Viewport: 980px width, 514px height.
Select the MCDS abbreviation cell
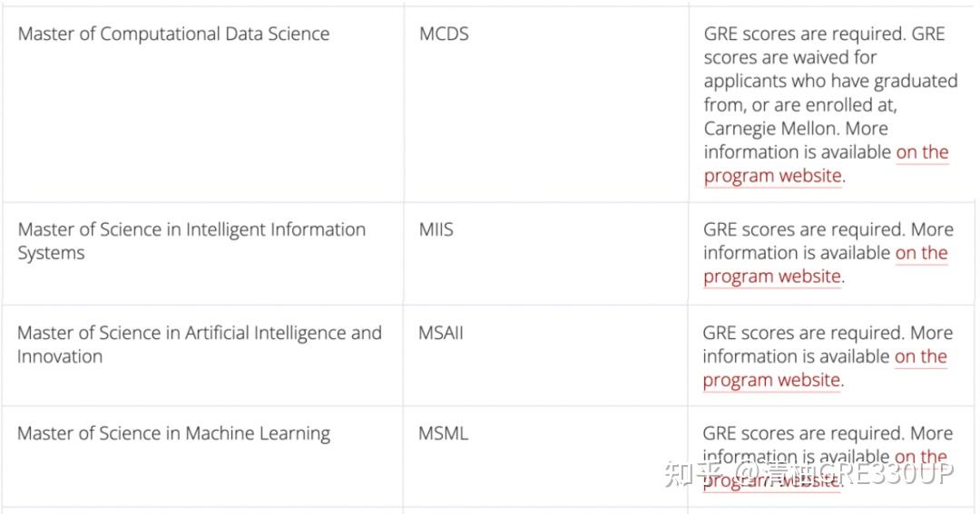point(444,34)
